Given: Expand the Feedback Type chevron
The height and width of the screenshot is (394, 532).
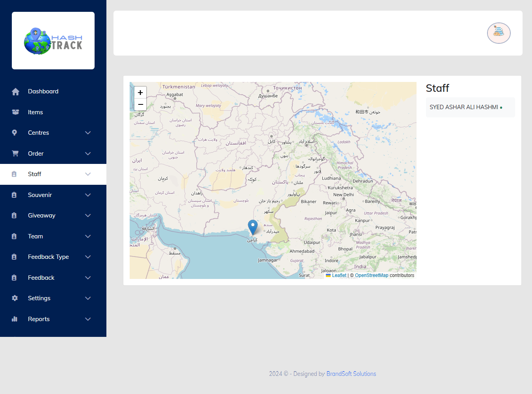Looking at the screenshot, I should 88,257.
